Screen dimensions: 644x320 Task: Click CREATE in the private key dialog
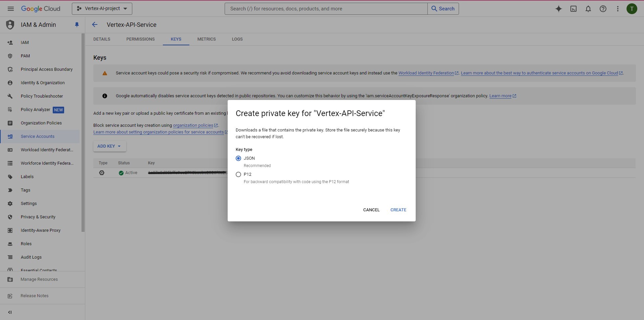[x=398, y=210]
